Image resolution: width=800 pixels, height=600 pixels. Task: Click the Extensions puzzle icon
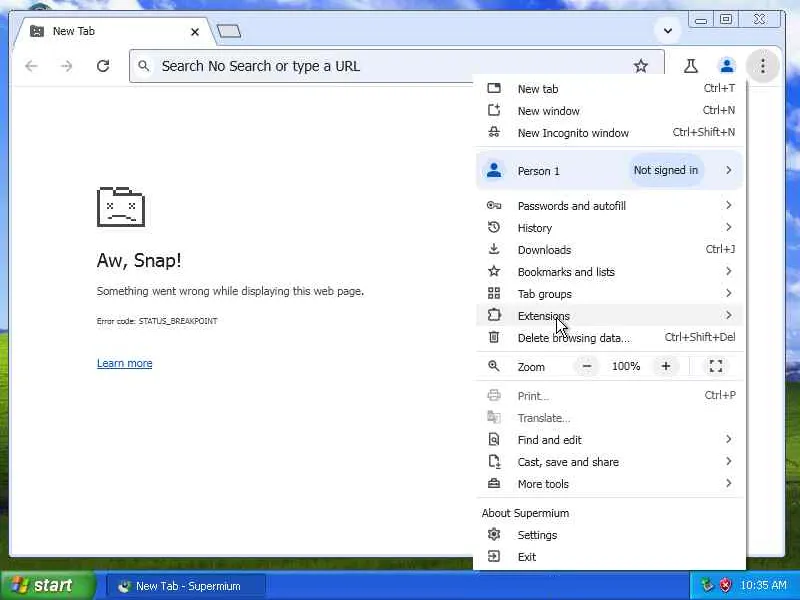tap(494, 315)
